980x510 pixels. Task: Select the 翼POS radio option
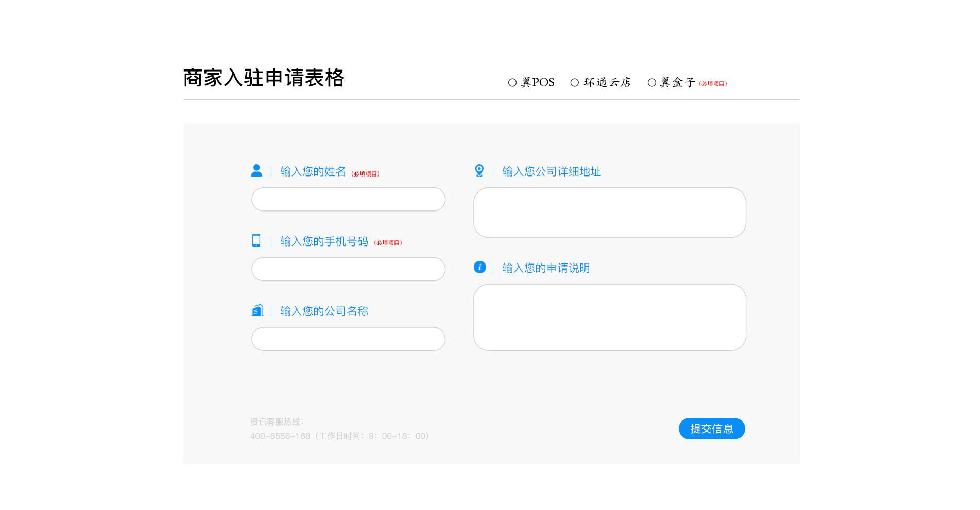512,83
